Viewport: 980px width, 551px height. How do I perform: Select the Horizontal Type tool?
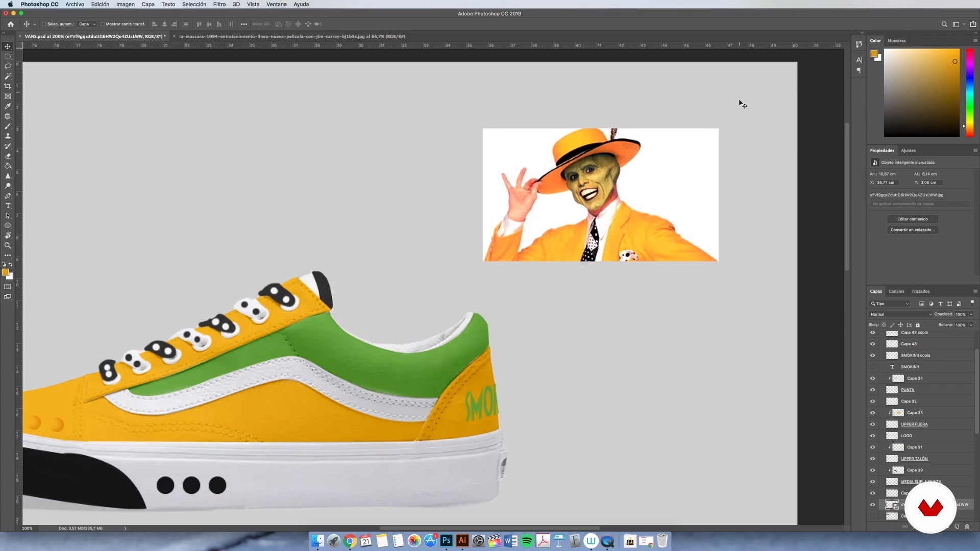coord(8,206)
